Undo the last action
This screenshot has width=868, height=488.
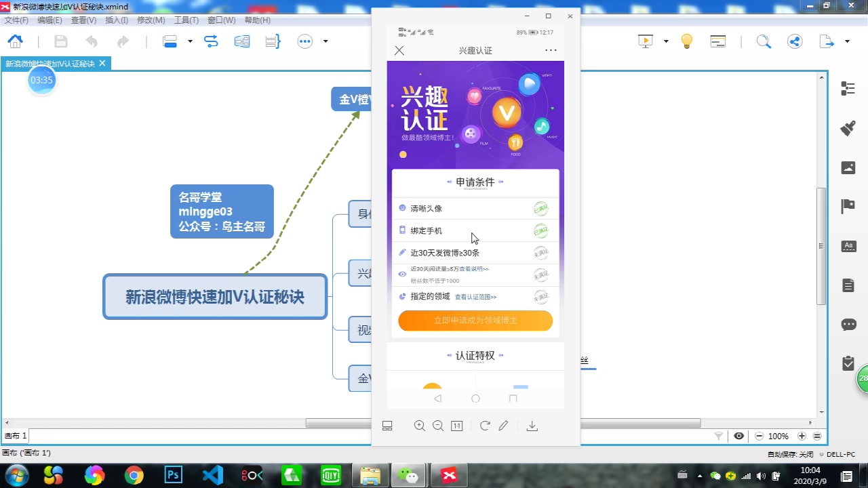coord(92,41)
